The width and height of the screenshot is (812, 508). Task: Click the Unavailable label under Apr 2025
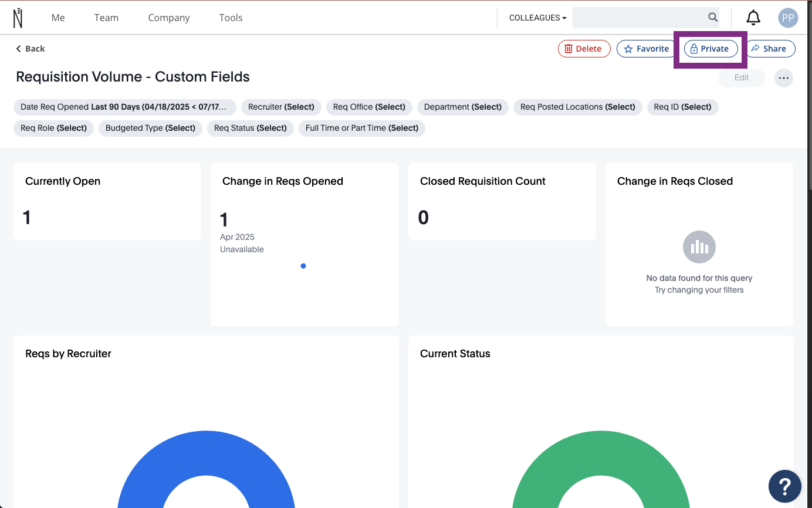[242, 249]
